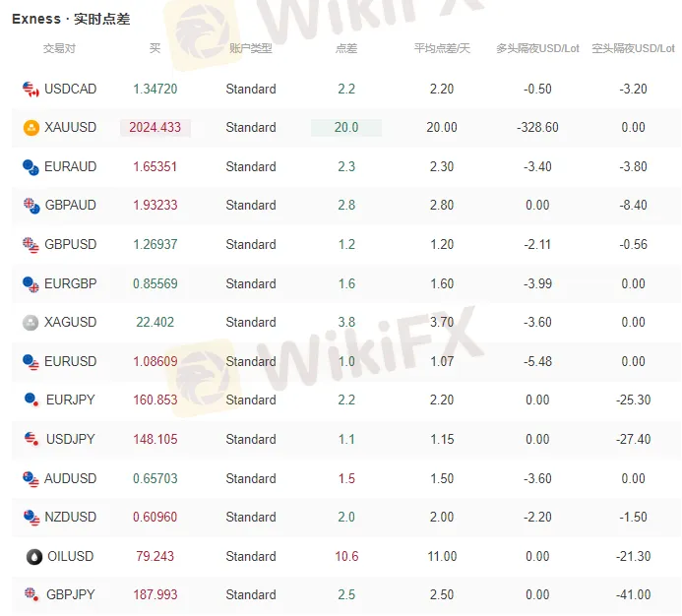Click the EURAUD buy price 1.65351
The height and width of the screenshot is (616, 682).
coord(155,166)
